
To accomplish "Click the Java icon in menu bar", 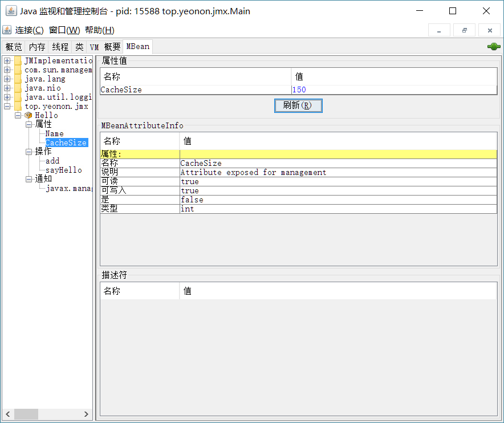I will [x=7, y=30].
